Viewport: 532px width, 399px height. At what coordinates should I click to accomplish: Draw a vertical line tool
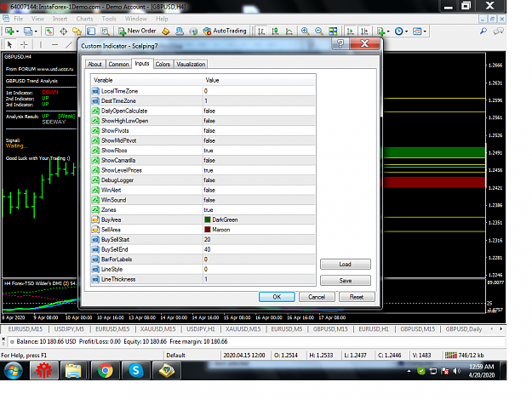40,44
